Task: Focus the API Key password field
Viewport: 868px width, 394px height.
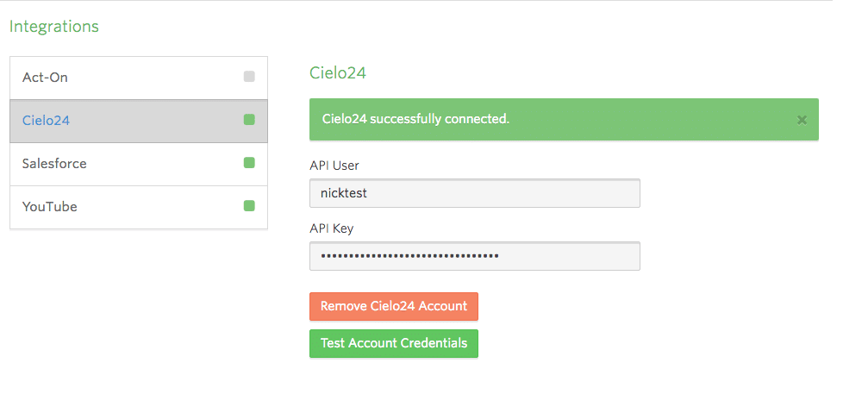Action: [474, 256]
